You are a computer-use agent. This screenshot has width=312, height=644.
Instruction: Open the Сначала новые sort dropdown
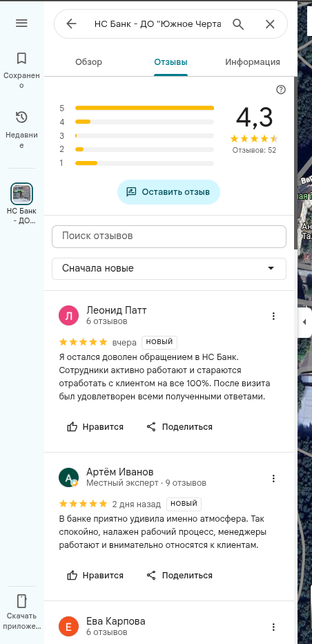pos(168,269)
